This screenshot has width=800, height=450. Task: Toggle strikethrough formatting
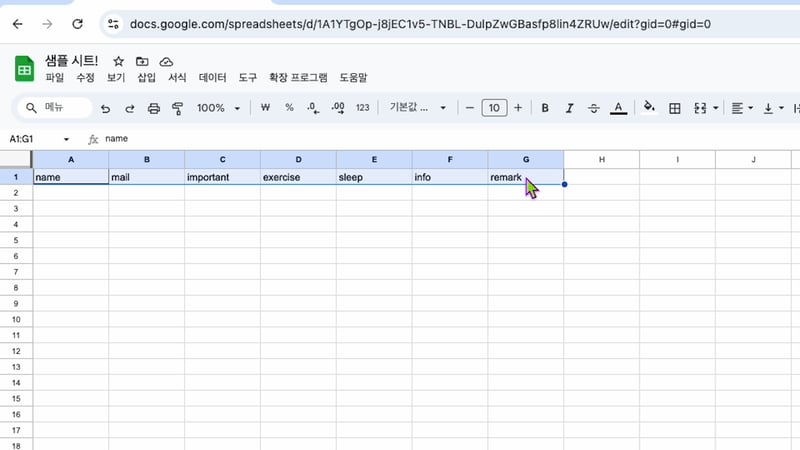click(593, 108)
